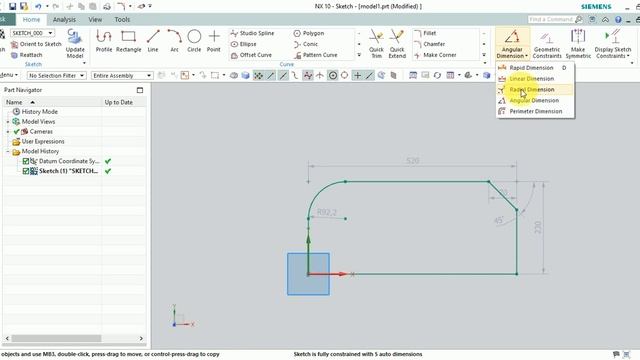Image resolution: width=640 pixels, height=360 pixels.
Task: Choose the Polygon tool
Action: (x=309, y=33)
